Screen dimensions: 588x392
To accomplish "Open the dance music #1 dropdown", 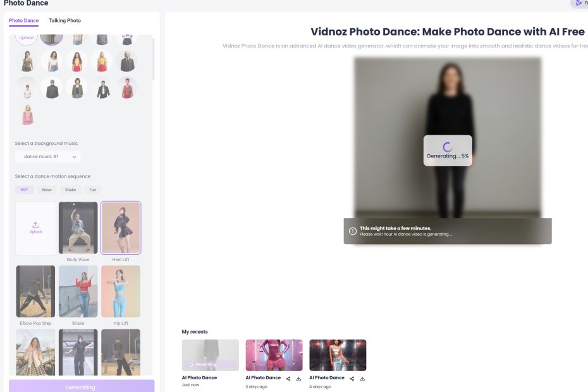I will tap(47, 157).
